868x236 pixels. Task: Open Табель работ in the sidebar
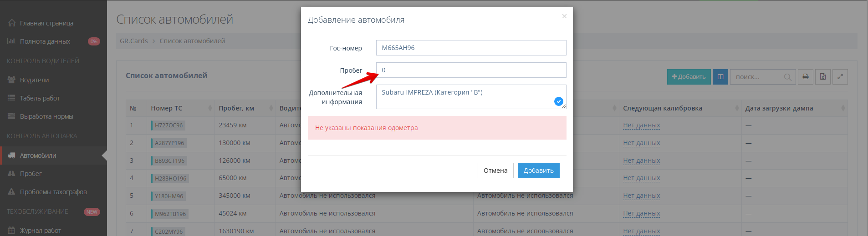pos(40,98)
